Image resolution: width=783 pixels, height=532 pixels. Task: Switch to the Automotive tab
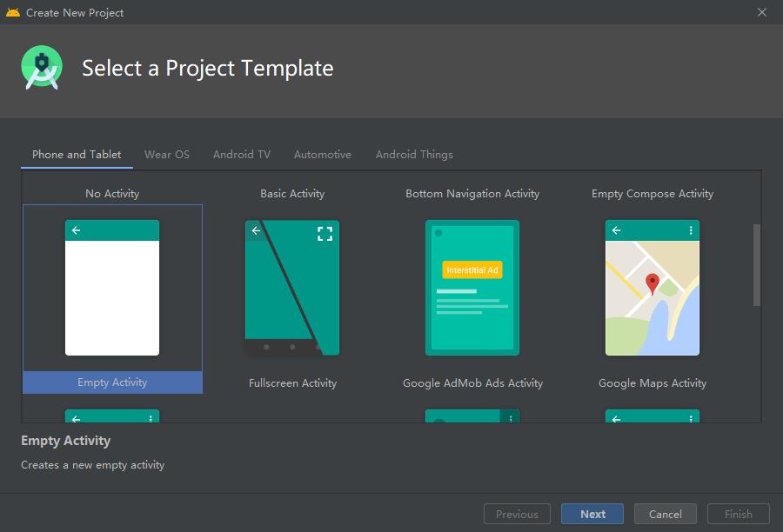pyautogui.click(x=323, y=155)
